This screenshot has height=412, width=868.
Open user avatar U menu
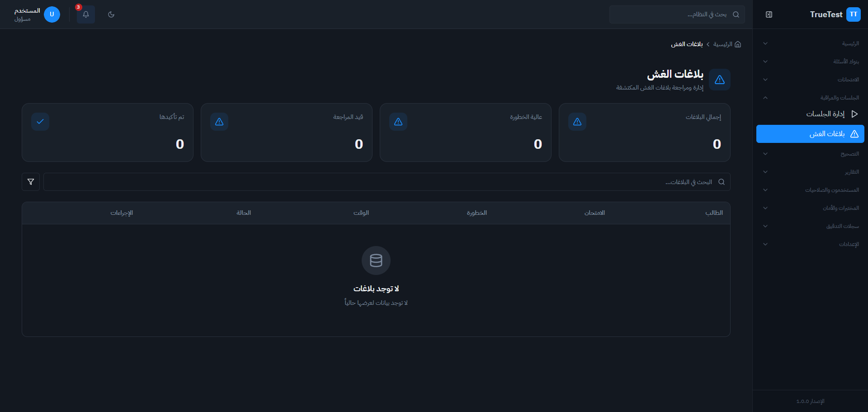tap(52, 14)
